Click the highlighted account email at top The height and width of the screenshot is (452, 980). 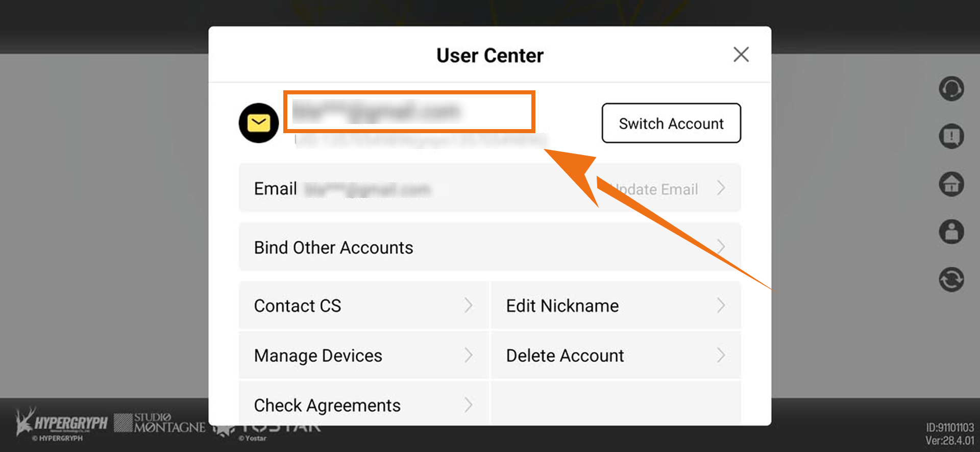(377, 112)
